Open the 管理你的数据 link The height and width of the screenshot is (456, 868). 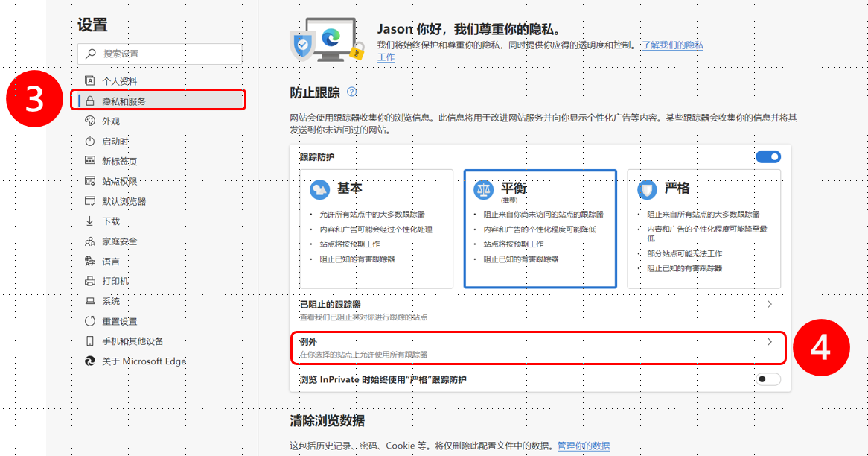coord(582,444)
